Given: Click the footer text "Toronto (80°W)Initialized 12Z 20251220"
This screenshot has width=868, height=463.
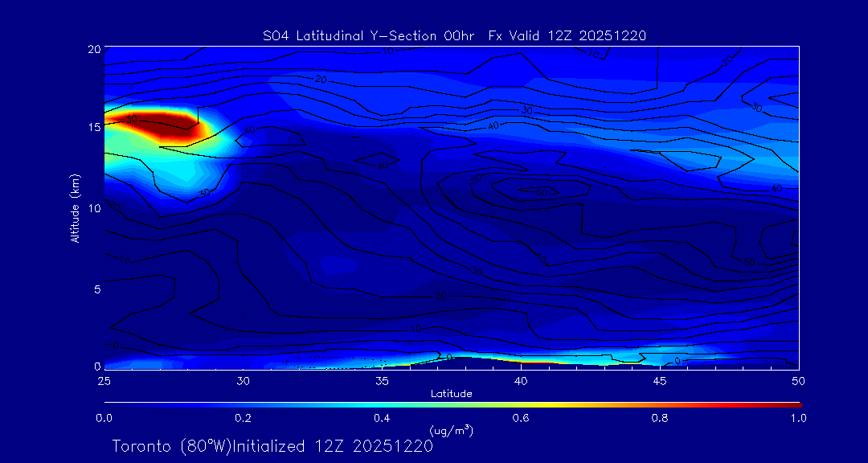Looking at the screenshot, I should (x=272, y=446).
